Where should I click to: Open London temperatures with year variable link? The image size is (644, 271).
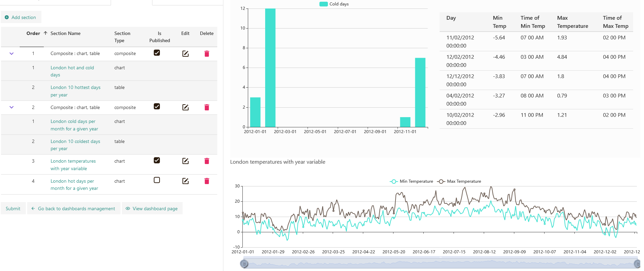tap(73, 165)
